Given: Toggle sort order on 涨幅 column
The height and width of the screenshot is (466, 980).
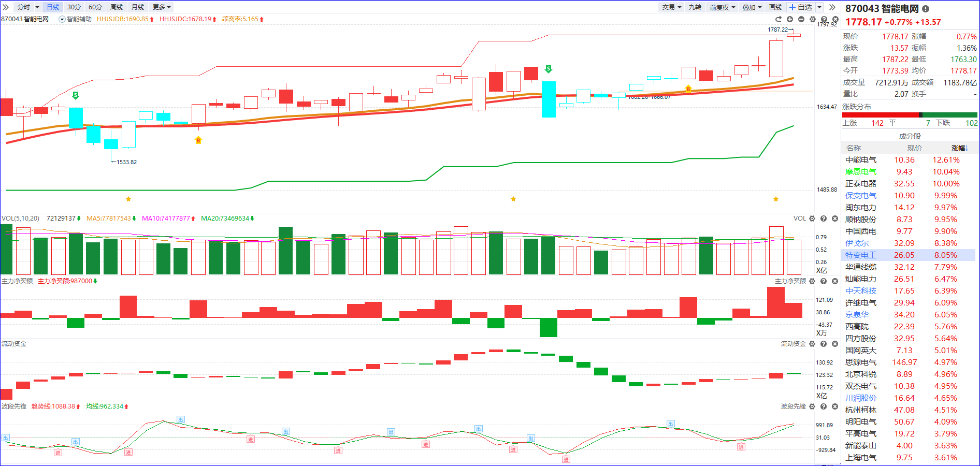Looking at the screenshot, I should [959, 148].
